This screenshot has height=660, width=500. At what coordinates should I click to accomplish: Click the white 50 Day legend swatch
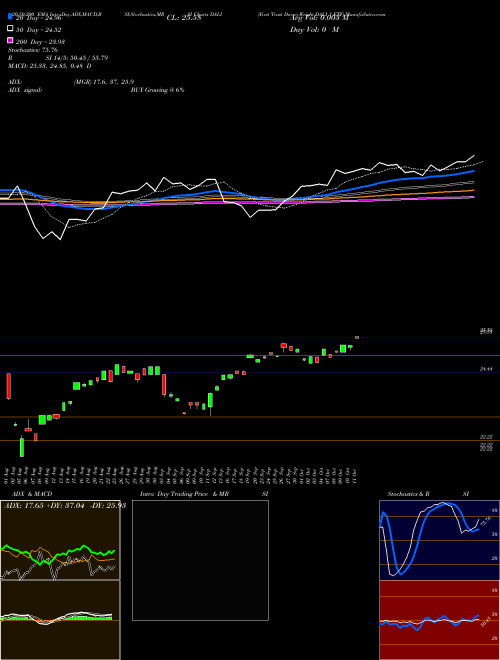(x=10, y=29)
